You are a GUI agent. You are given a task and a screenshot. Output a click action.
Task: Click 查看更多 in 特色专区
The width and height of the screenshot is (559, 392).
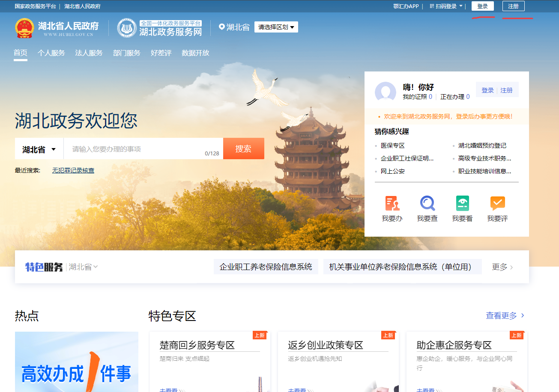505,315
